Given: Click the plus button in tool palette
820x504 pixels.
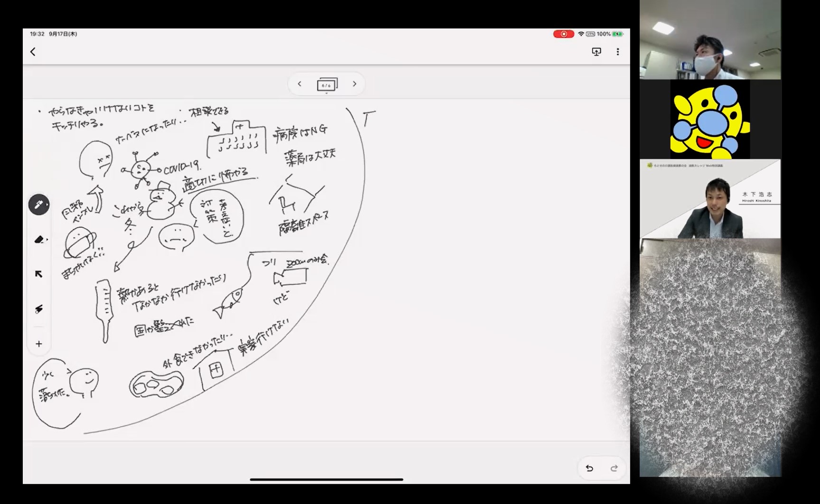Looking at the screenshot, I should coord(39,344).
